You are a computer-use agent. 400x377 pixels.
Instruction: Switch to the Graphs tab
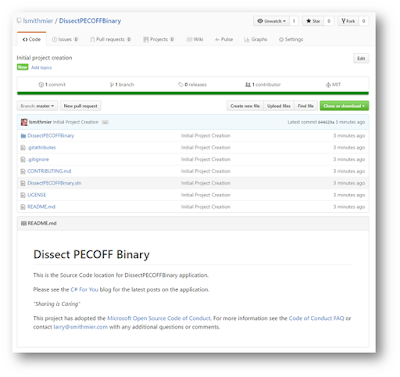256,39
